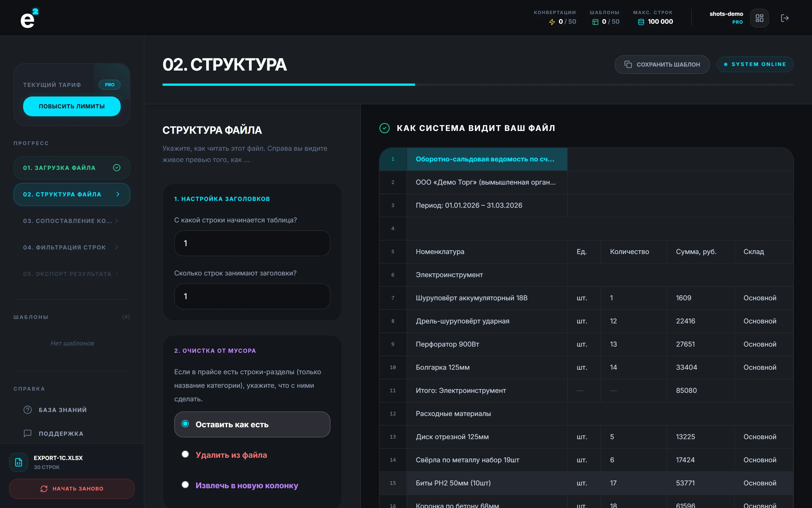812x508 pixels.
Task: Click 'Перфоратор 900Вт' cell
Action: pos(487,344)
